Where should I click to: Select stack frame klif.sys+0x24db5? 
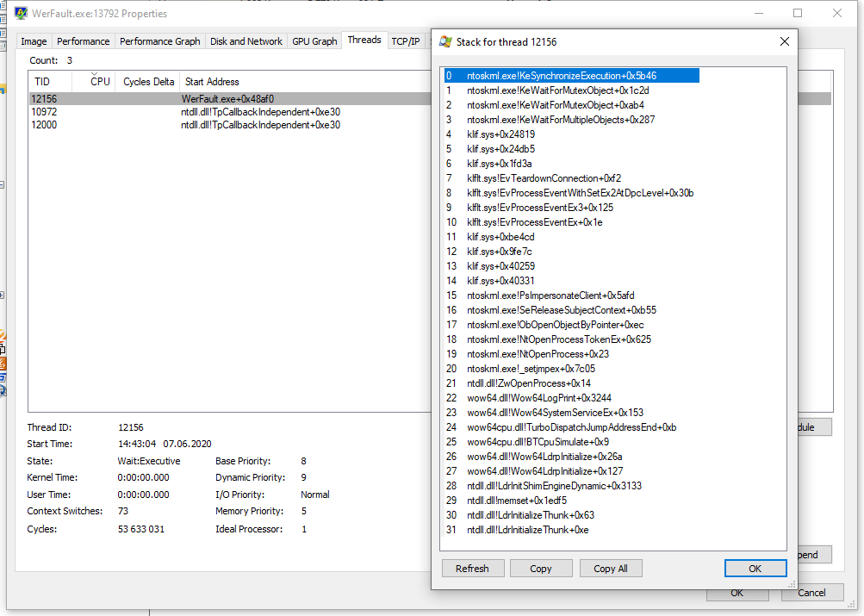point(572,149)
